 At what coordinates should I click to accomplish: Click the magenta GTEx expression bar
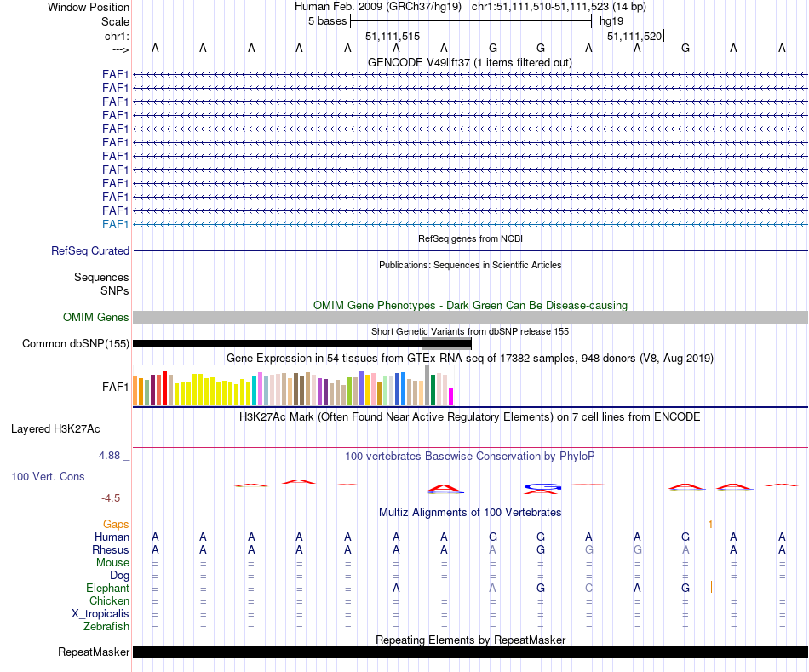click(451, 397)
